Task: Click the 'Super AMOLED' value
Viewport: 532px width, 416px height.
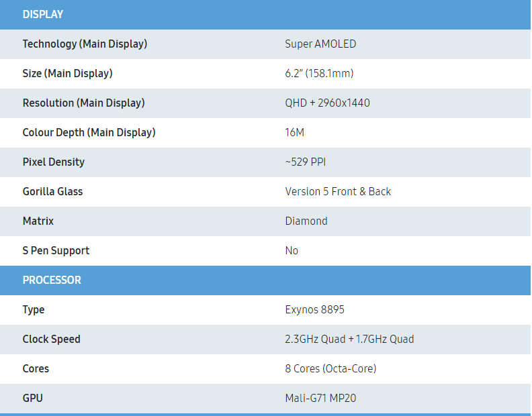Action: 320,44
